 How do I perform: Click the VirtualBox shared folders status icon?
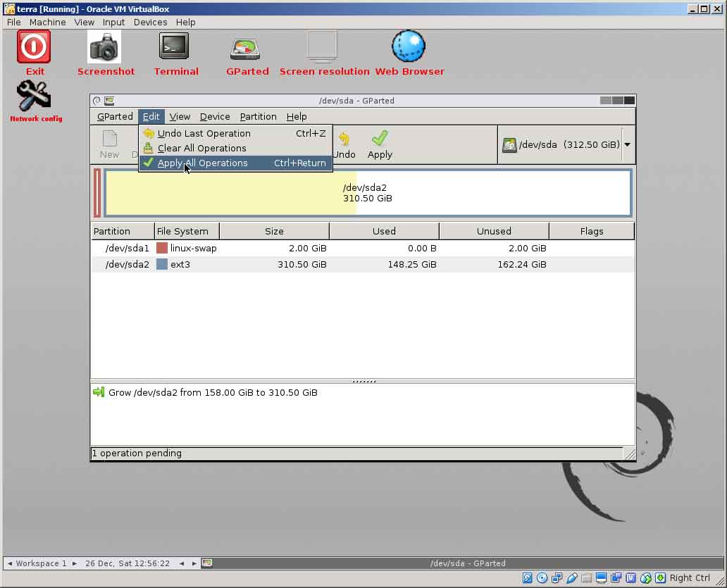coord(587,578)
